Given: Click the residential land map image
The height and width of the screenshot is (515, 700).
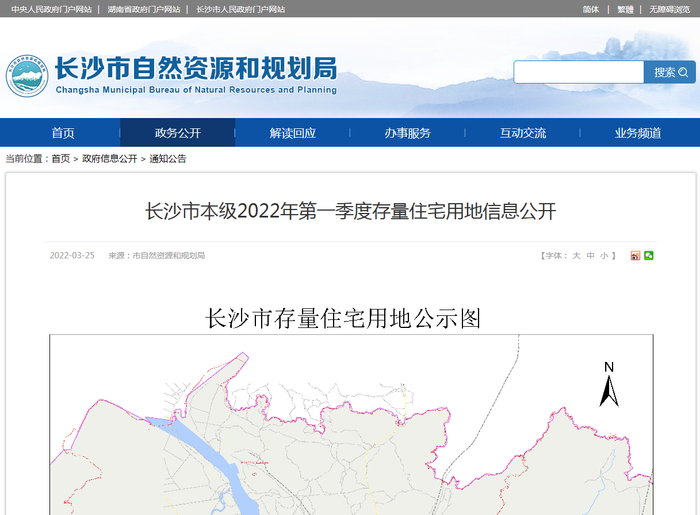Looking at the screenshot, I should 351,424.
